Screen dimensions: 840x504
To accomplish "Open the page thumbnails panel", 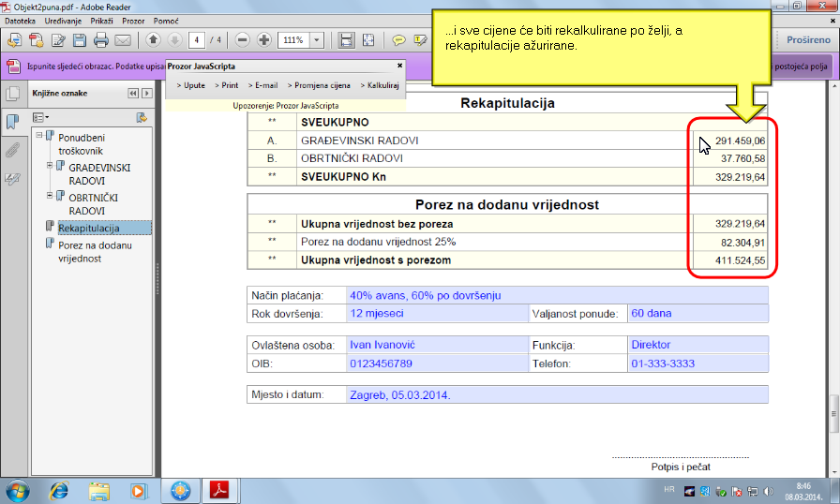I will click(13, 95).
